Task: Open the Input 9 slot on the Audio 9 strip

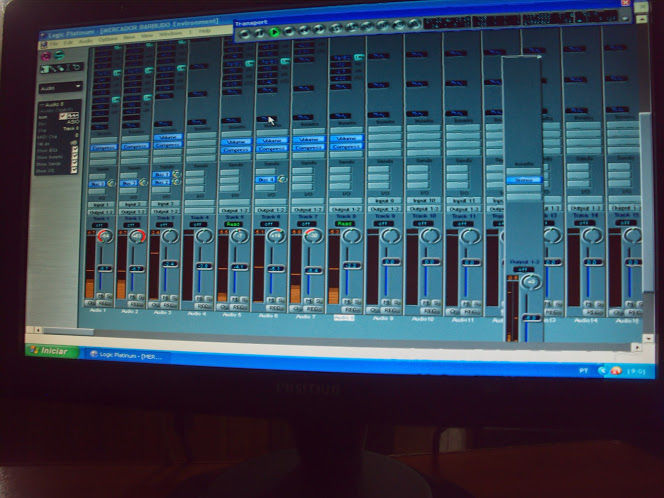Action: 384,201
